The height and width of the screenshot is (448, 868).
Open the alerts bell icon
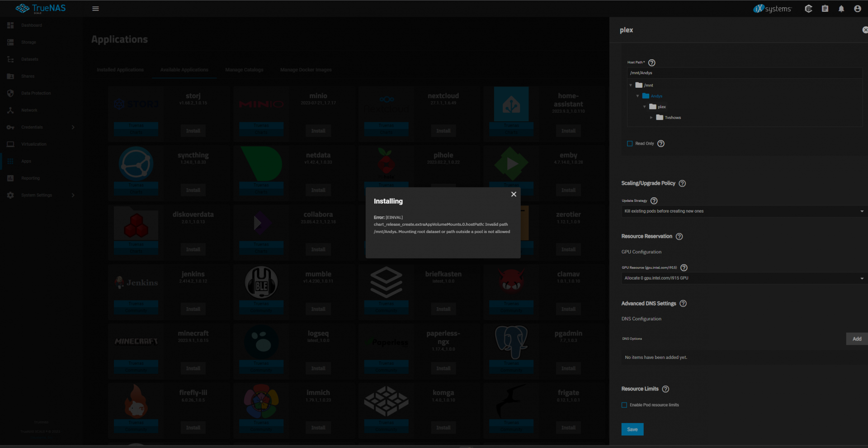[841, 9]
